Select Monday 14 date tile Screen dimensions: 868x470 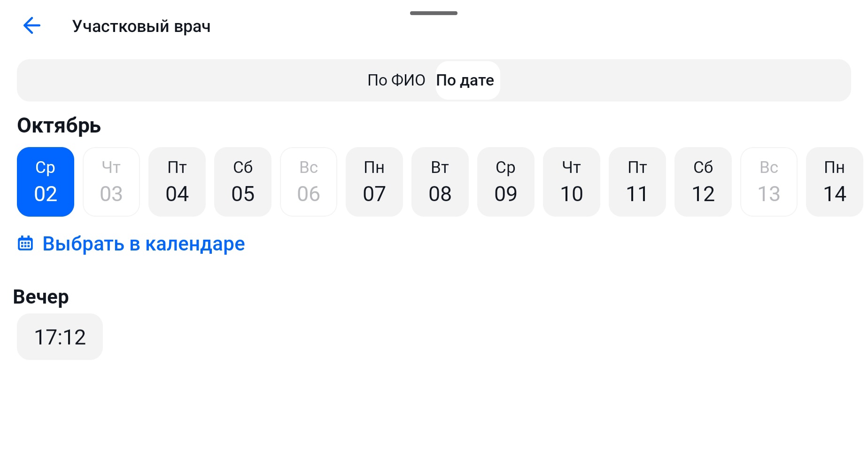(835, 182)
